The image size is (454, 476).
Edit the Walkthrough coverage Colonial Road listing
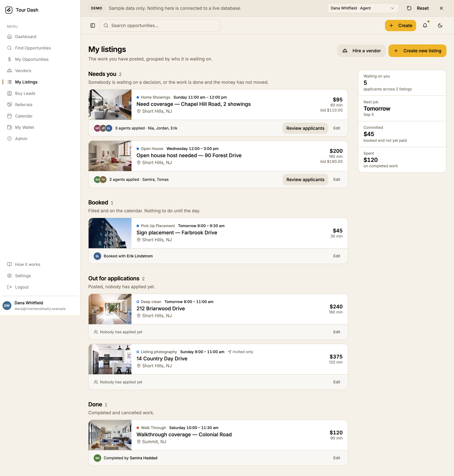(x=337, y=458)
